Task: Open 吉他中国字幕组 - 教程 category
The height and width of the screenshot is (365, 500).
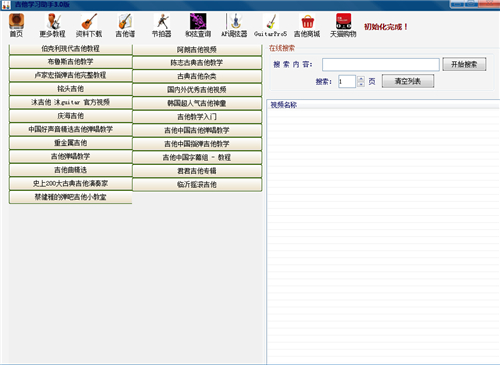Action: pyautogui.click(x=197, y=157)
